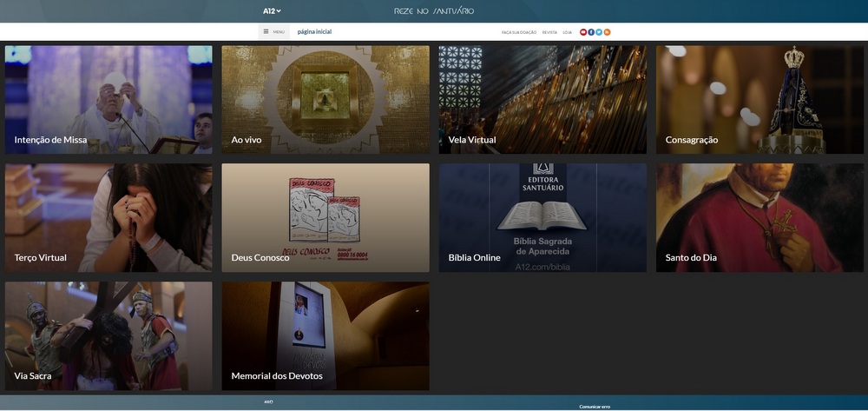Viewport: 868px width, 411px height.
Task: Open the Facebook social icon
Action: click(x=591, y=32)
